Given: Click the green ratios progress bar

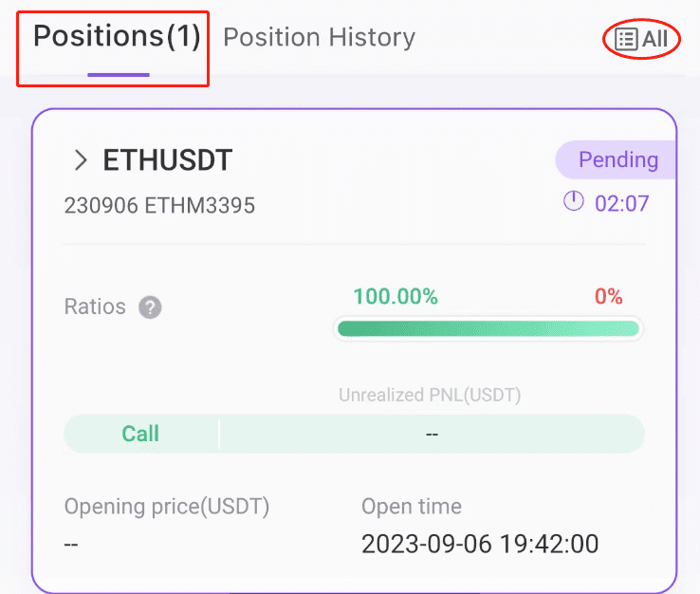Looking at the screenshot, I should 488,328.
